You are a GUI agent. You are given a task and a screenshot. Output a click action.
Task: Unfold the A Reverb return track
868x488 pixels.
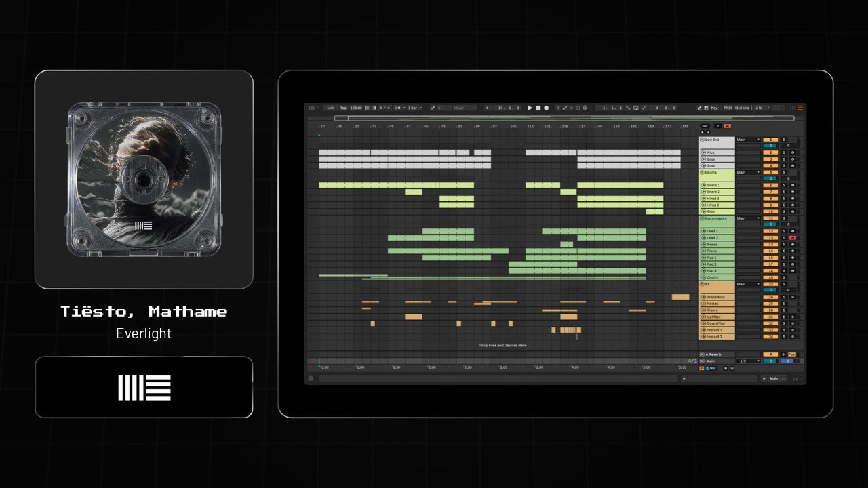click(x=702, y=354)
